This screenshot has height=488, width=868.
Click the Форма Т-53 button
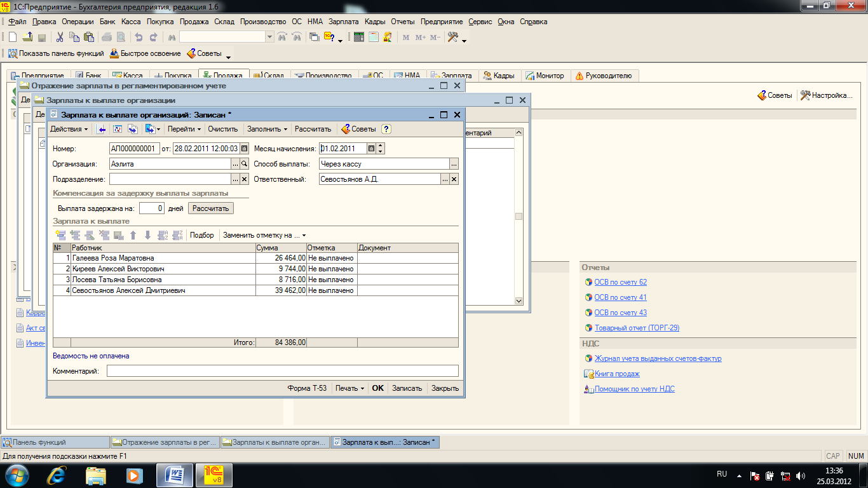pos(307,388)
